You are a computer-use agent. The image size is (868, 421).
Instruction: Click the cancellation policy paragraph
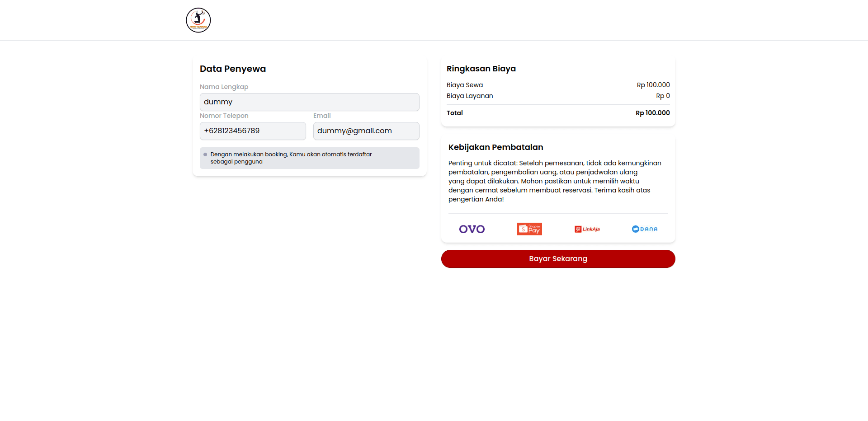(x=555, y=181)
